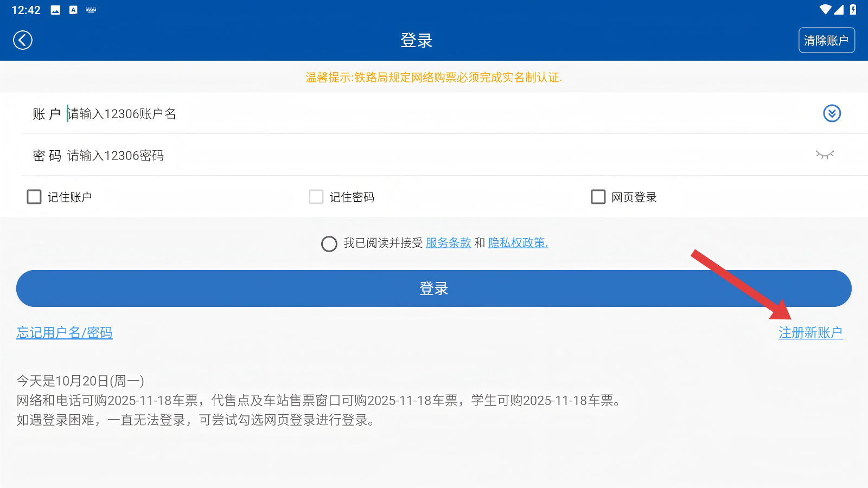Open the 服务条款 link
The height and width of the screenshot is (488, 868).
pos(448,243)
